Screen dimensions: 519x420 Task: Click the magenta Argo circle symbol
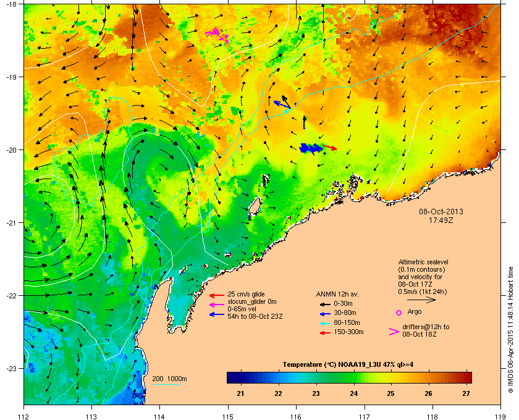click(x=399, y=313)
